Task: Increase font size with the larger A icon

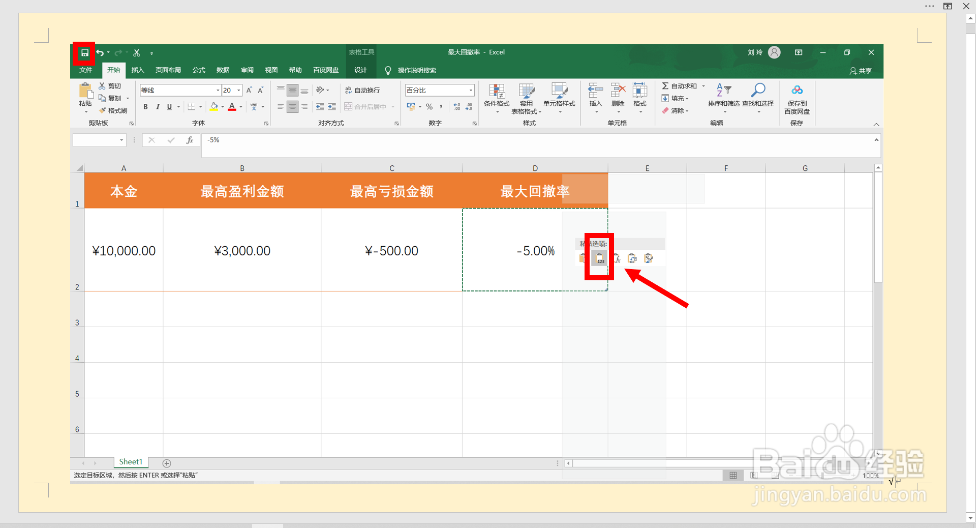Action: 249,90
